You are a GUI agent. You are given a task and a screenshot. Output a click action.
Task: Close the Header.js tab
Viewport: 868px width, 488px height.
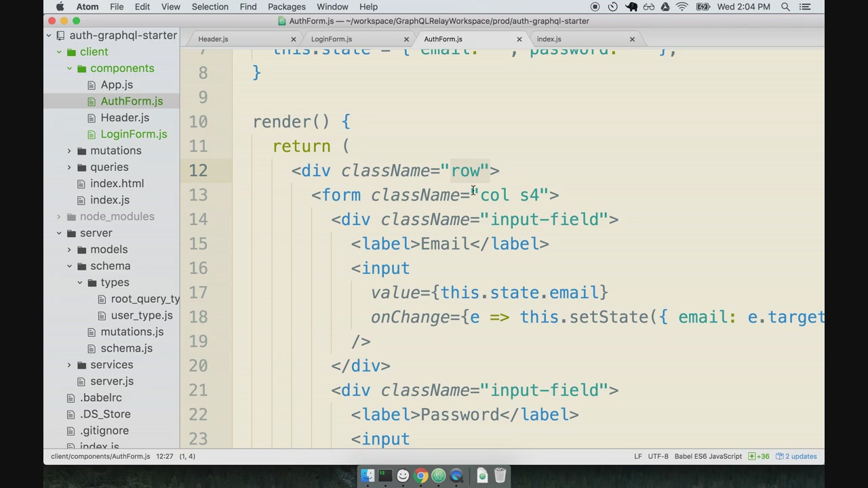coord(293,39)
